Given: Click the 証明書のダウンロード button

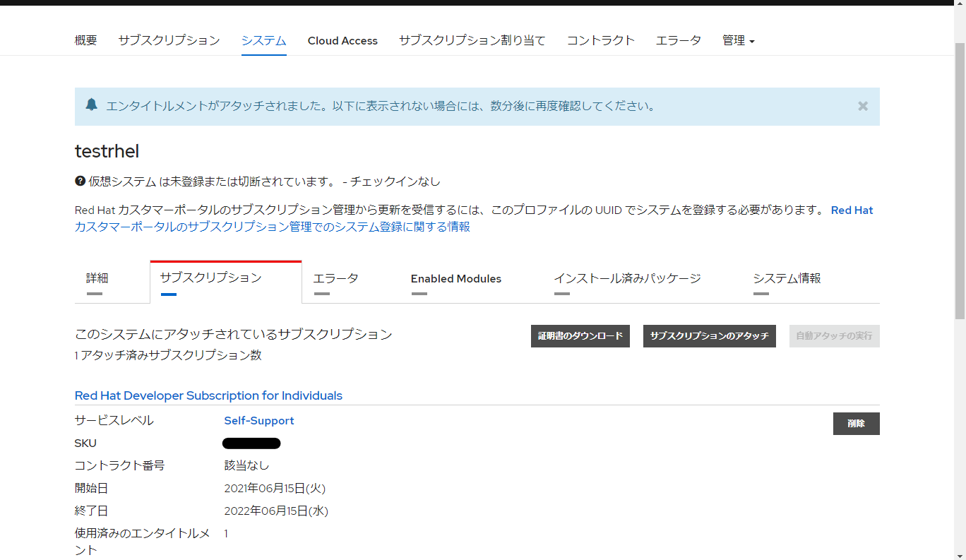Looking at the screenshot, I should tap(580, 336).
